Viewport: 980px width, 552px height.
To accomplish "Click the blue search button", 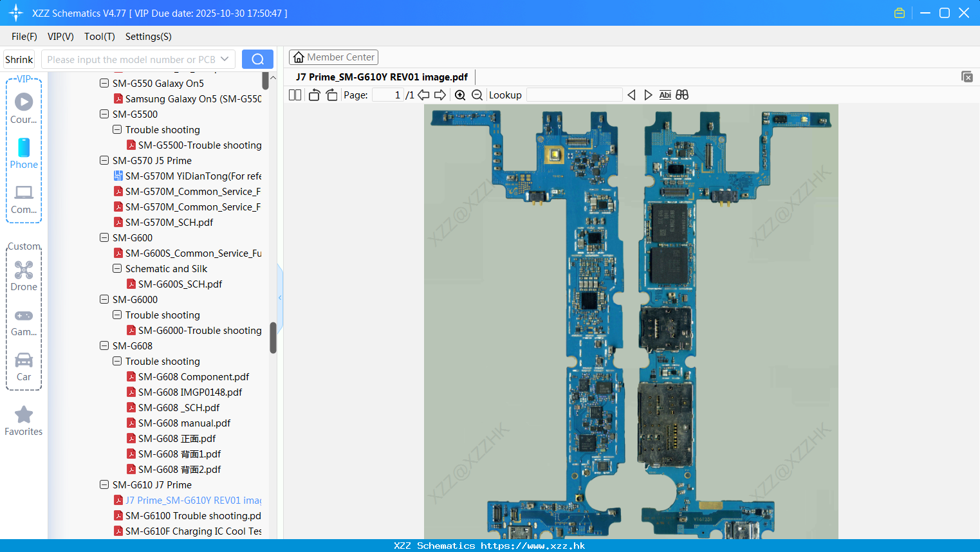I will point(257,59).
